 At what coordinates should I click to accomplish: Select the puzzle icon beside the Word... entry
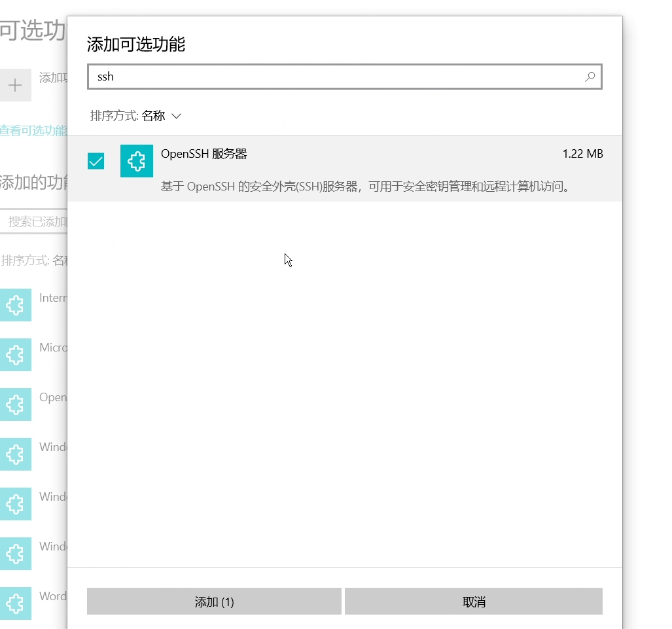15,603
